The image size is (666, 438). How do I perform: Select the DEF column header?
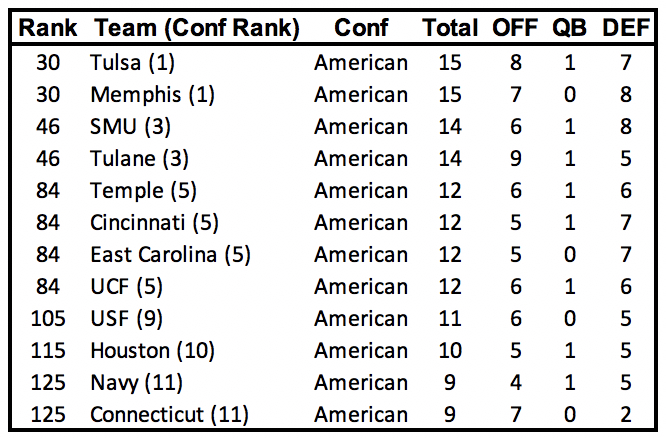(624, 29)
